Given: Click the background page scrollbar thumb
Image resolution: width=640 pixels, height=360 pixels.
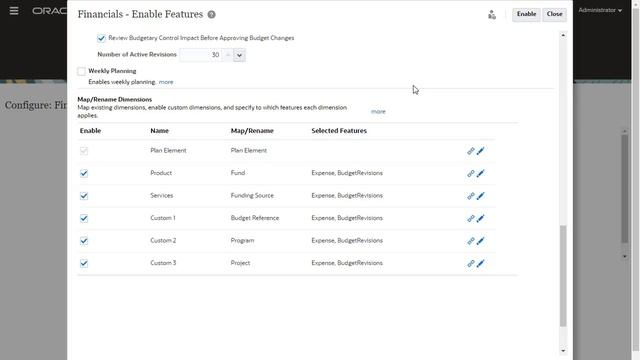Looking at the screenshot, I should click(624, 189).
